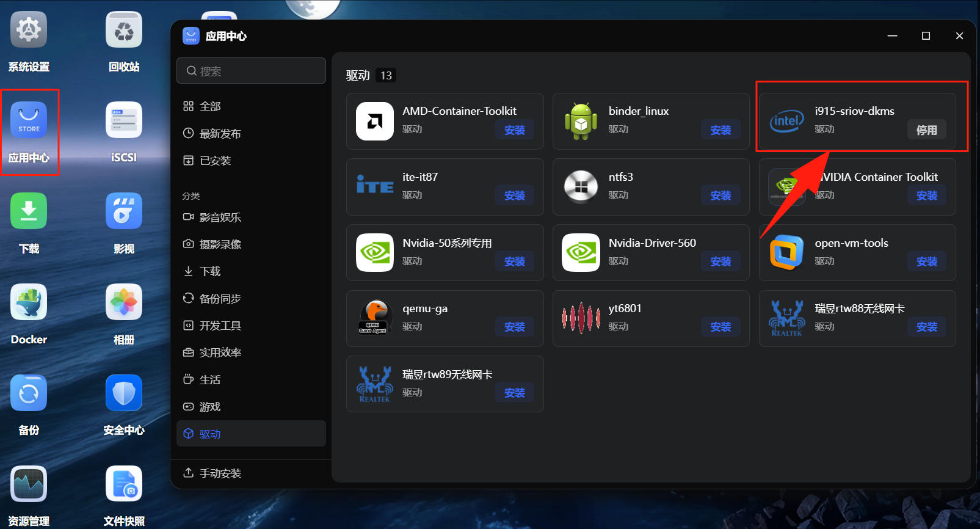Switch to 开发工具 category
Screen dimensions: 980x529
tap(220, 326)
